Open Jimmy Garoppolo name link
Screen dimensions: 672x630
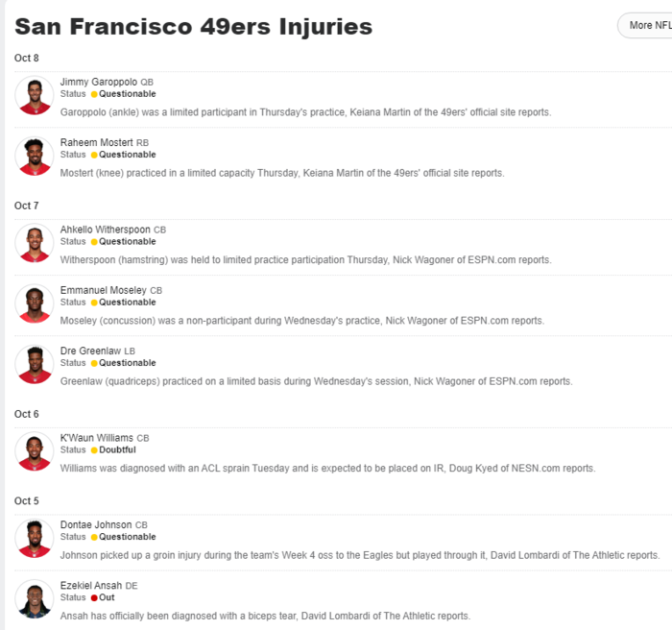click(99, 82)
